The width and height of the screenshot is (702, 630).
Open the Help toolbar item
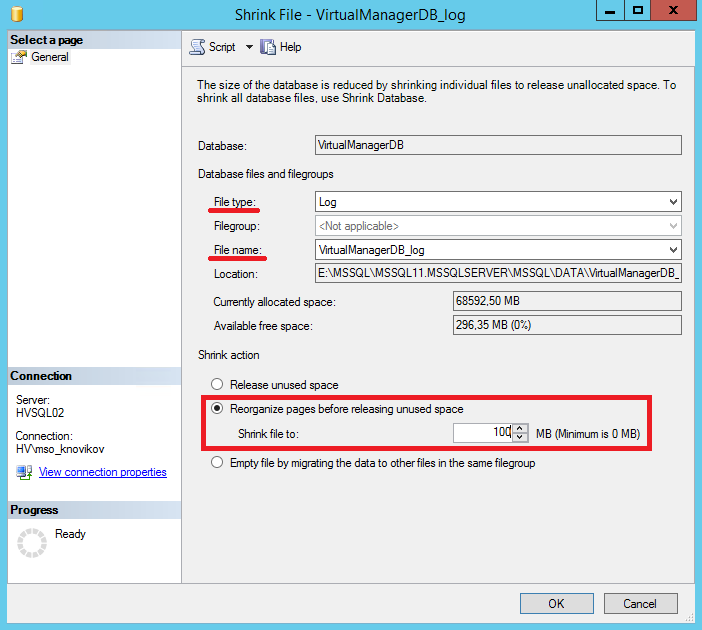tap(281, 47)
